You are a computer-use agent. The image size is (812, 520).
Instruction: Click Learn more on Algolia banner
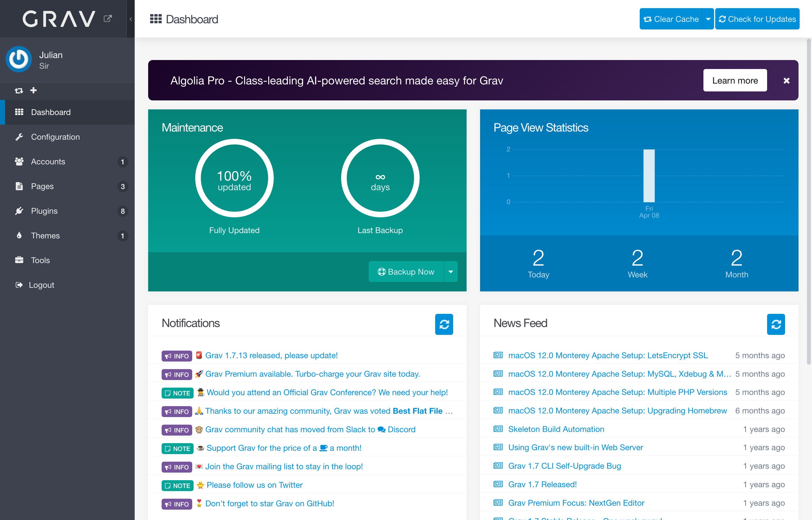tap(735, 80)
